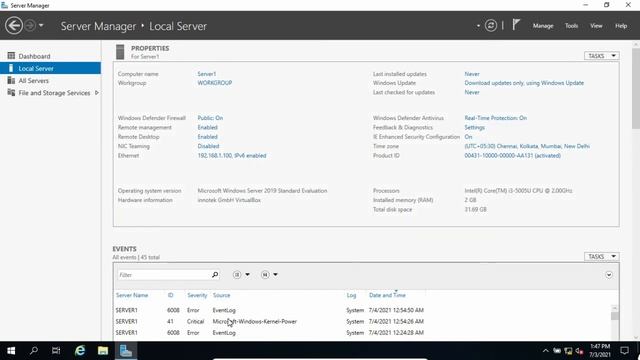Click the events Filter input field
Viewport: 640px width, 360px height.
pyautogui.click(x=164, y=275)
